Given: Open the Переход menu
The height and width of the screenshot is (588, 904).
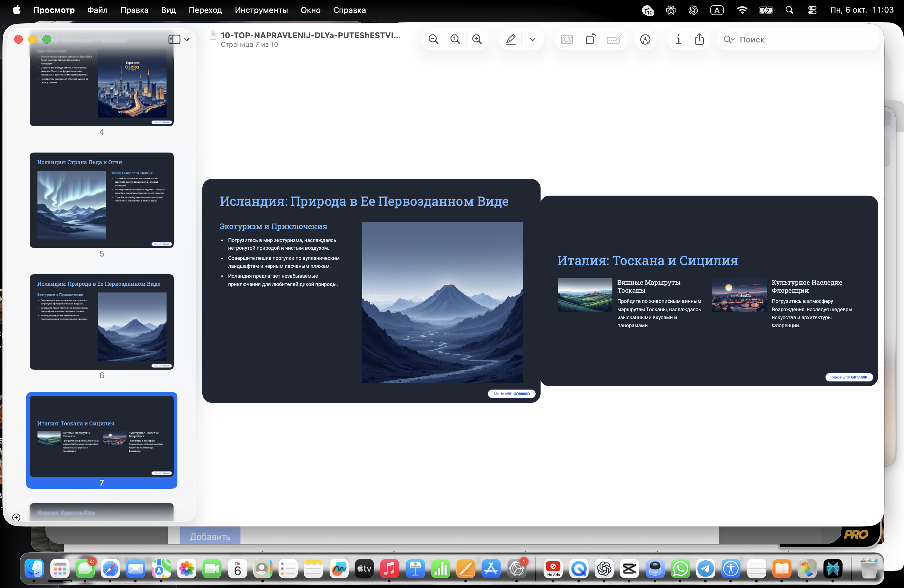Looking at the screenshot, I should [205, 10].
